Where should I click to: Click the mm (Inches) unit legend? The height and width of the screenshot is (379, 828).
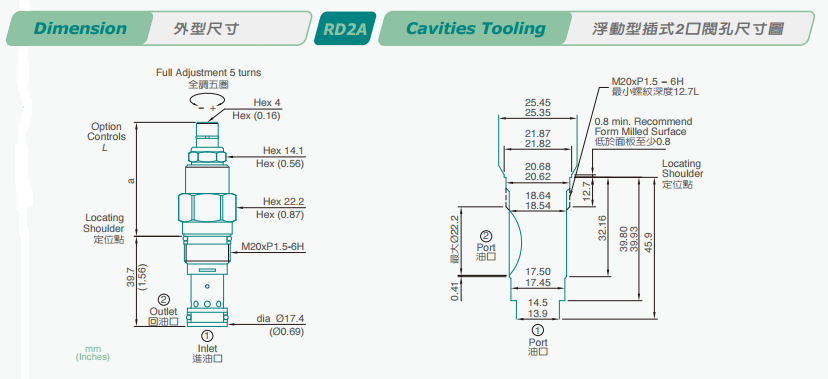pyautogui.click(x=92, y=353)
